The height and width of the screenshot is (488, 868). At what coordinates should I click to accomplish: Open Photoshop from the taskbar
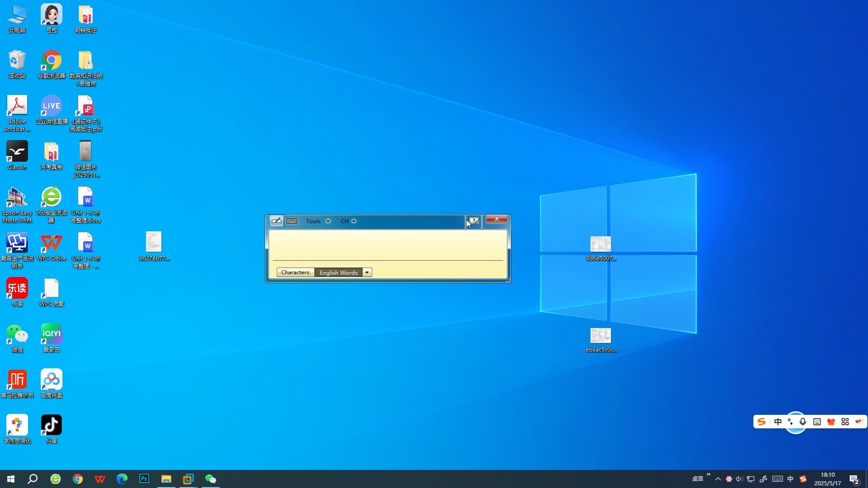[144, 479]
